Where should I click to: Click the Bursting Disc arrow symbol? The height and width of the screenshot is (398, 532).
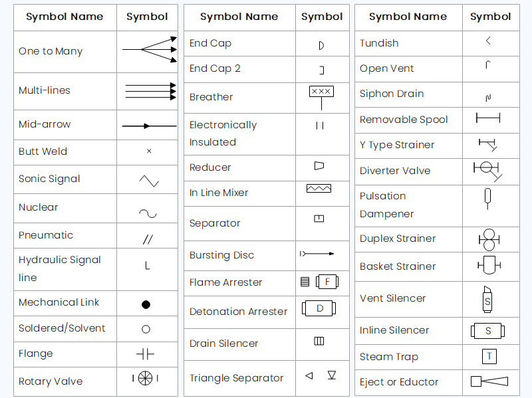coord(317,254)
